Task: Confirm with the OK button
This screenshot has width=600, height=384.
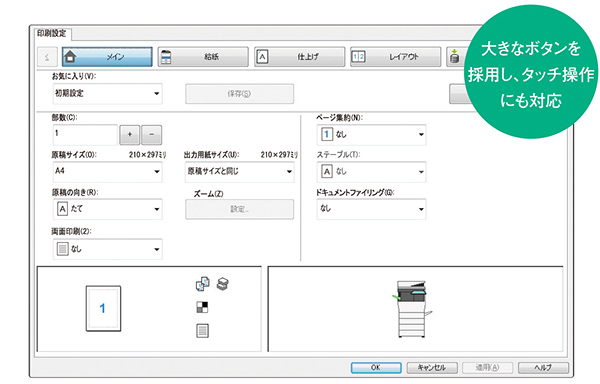Action: pos(376,368)
